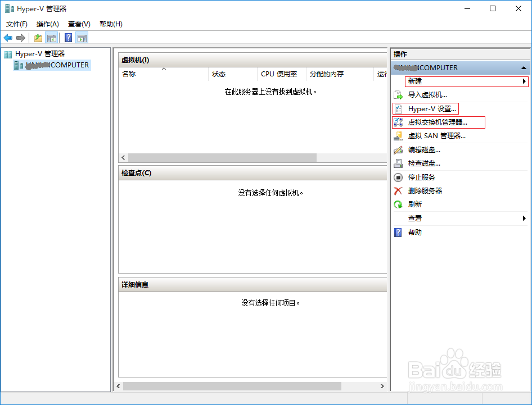Select the 导入虚拟机 (Import VM) icon

pos(398,95)
